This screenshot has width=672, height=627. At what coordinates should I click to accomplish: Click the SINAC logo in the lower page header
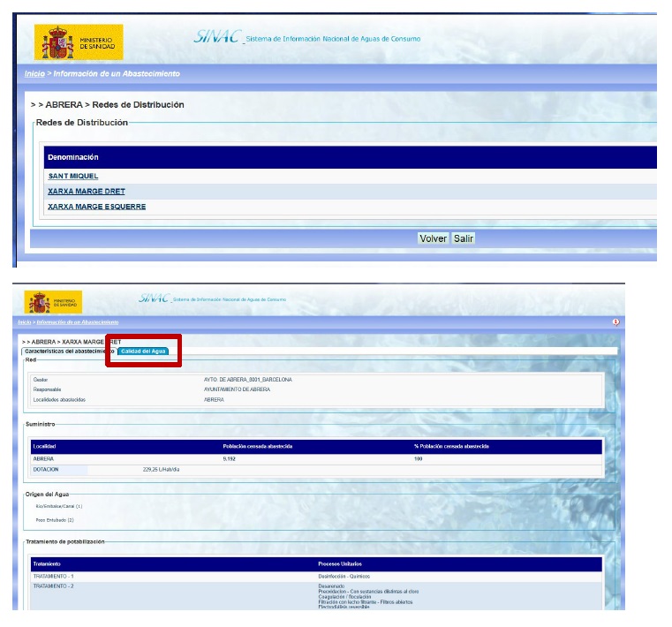pyautogui.click(x=154, y=299)
